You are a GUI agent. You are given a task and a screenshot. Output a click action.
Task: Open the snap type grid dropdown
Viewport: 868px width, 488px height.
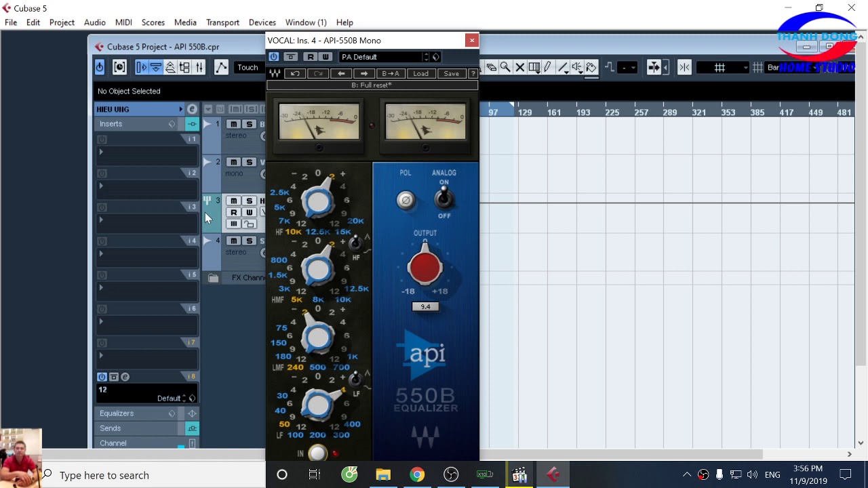point(723,67)
